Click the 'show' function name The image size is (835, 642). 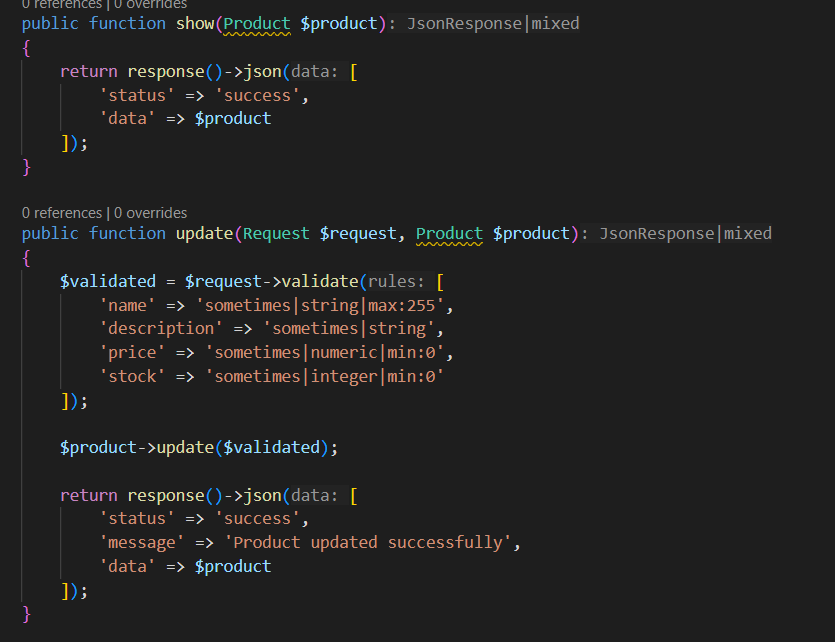click(x=195, y=23)
